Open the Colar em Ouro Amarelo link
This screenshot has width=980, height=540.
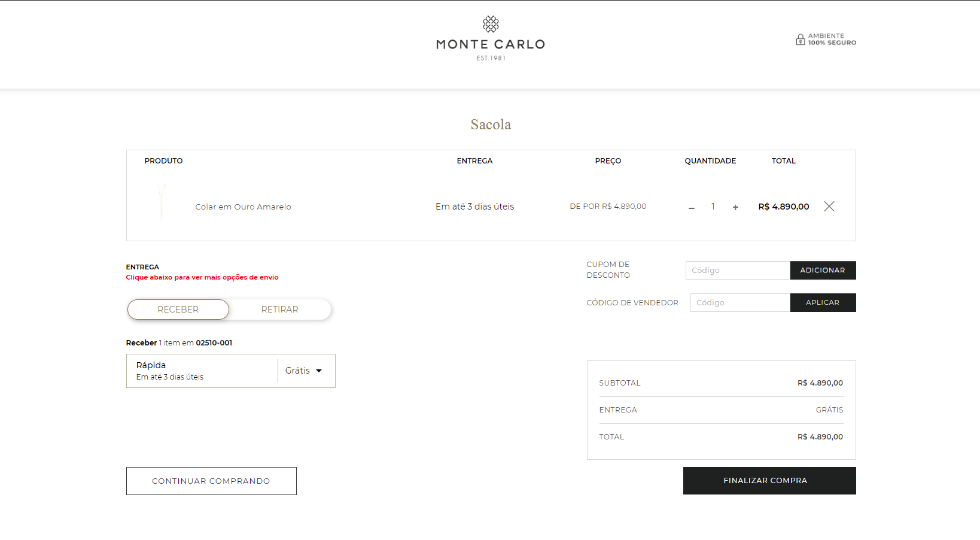coord(243,207)
